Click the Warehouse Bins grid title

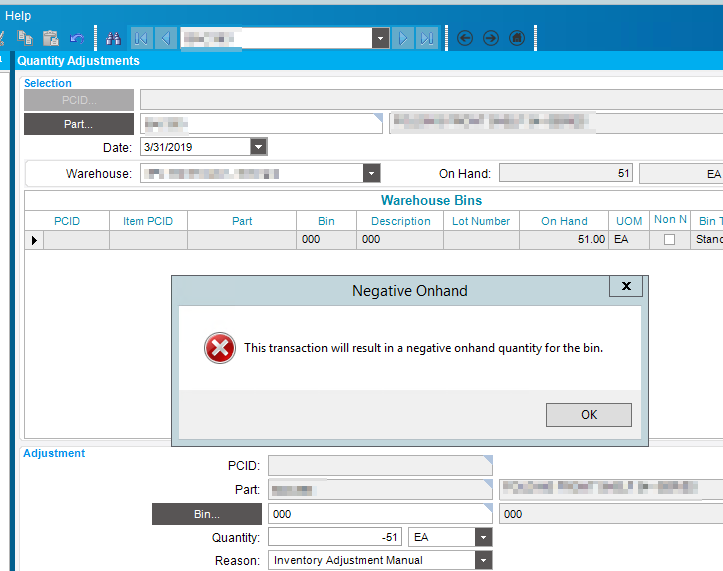431,200
